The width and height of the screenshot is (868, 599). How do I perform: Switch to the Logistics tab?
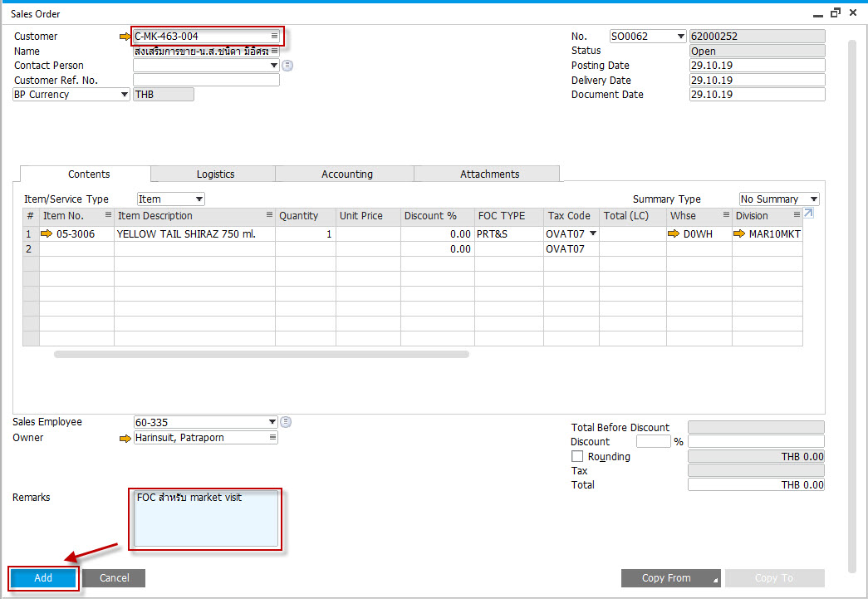coord(215,174)
